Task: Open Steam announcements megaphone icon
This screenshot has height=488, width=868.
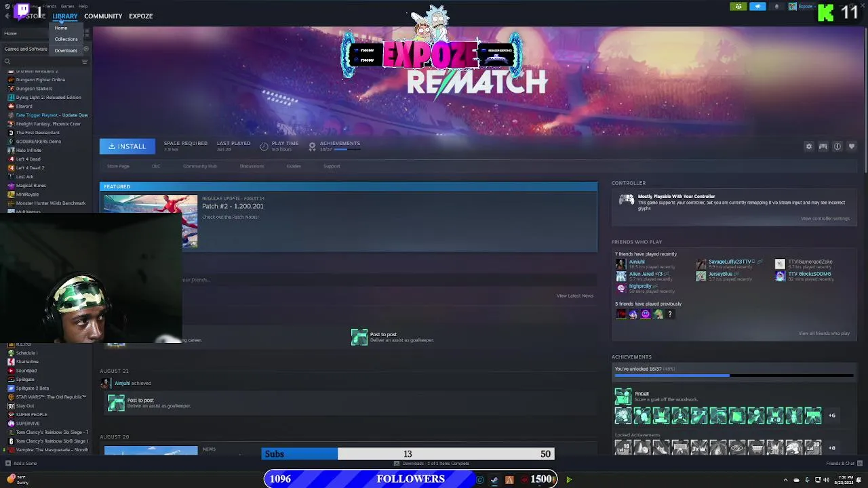Action: (x=757, y=7)
